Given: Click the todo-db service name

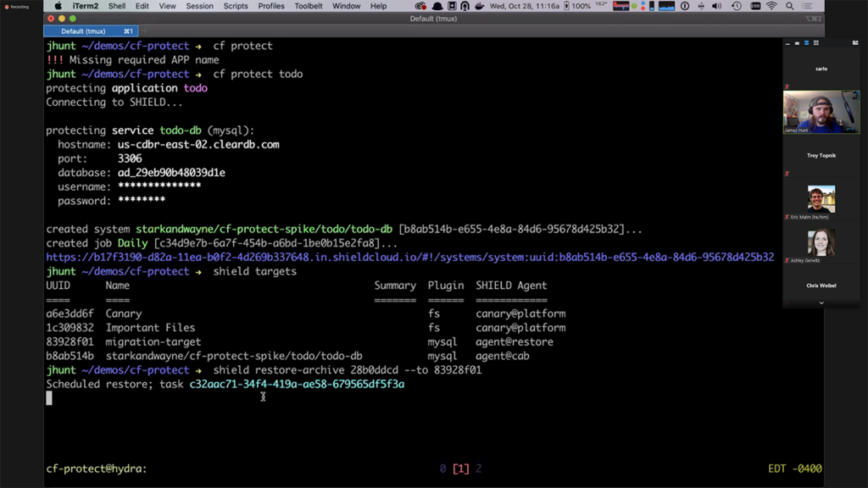Looking at the screenshot, I should [181, 130].
